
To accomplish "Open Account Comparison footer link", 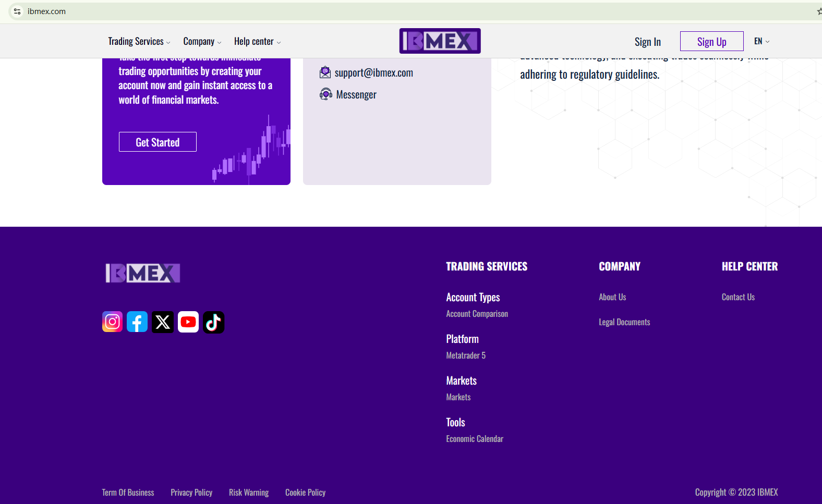I will 477,314.
